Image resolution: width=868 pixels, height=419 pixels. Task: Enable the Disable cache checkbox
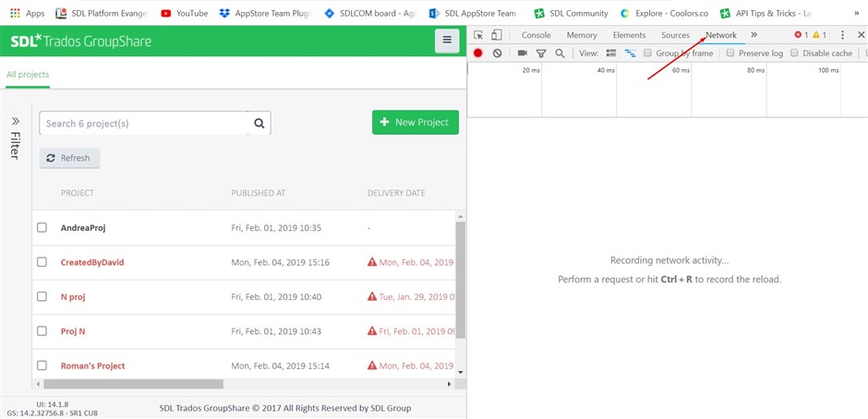[794, 54]
